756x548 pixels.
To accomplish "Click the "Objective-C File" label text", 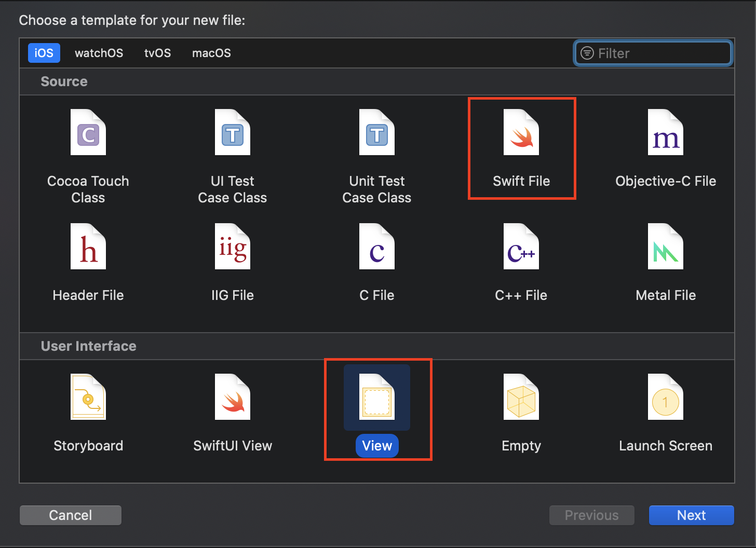I will pyautogui.click(x=666, y=181).
